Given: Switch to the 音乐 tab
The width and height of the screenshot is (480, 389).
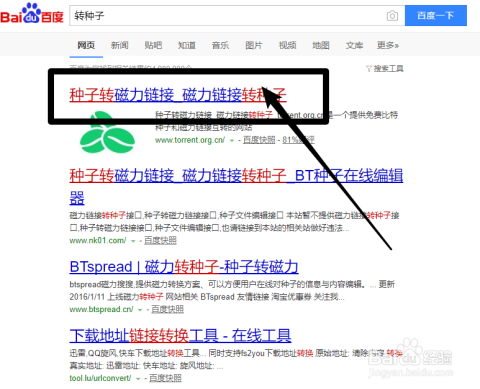Looking at the screenshot, I should tap(220, 45).
